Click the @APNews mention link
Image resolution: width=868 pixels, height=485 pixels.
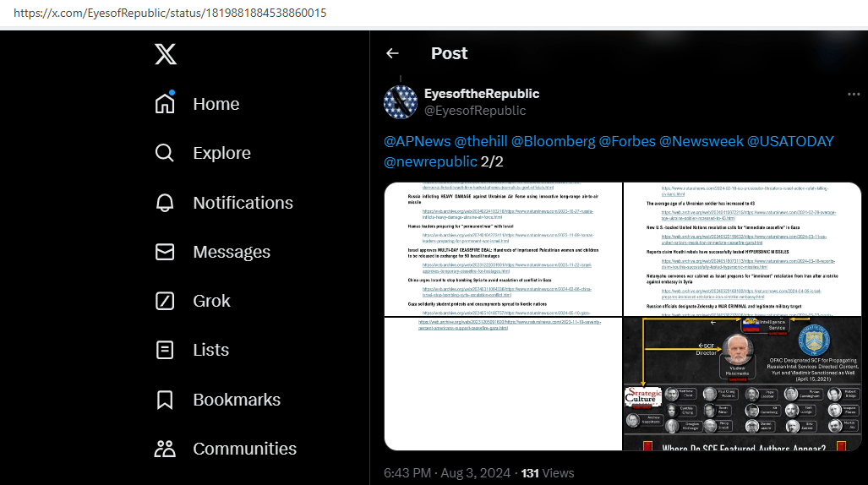click(x=417, y=141)
